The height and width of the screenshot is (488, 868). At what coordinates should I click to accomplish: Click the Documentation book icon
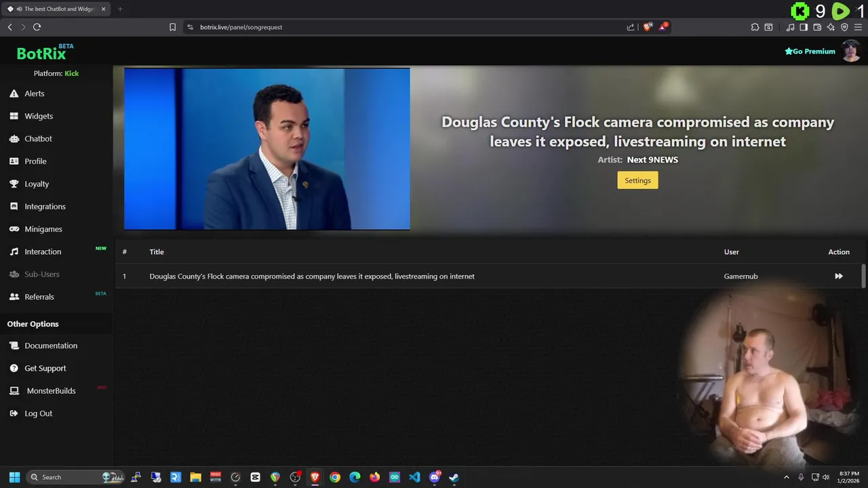point(14,346)
